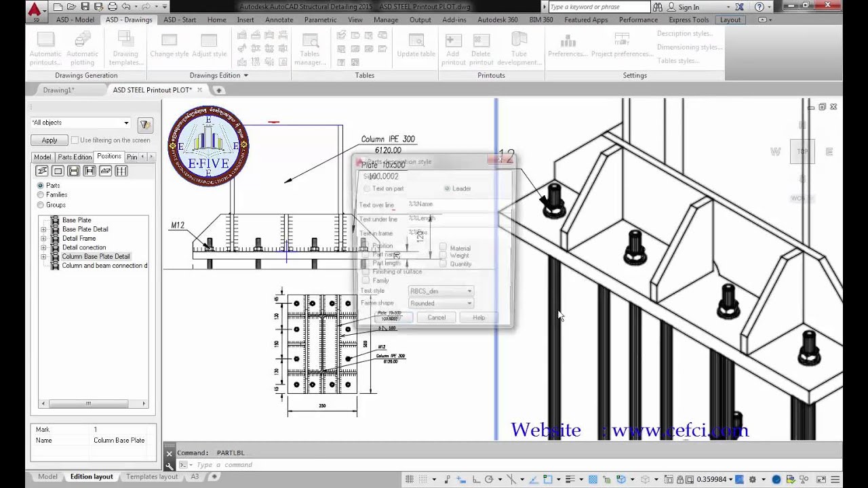The image size is (868, 488).
Task: Click the tree list horizontal scrollbar
Action: click(x=93, y=403)
